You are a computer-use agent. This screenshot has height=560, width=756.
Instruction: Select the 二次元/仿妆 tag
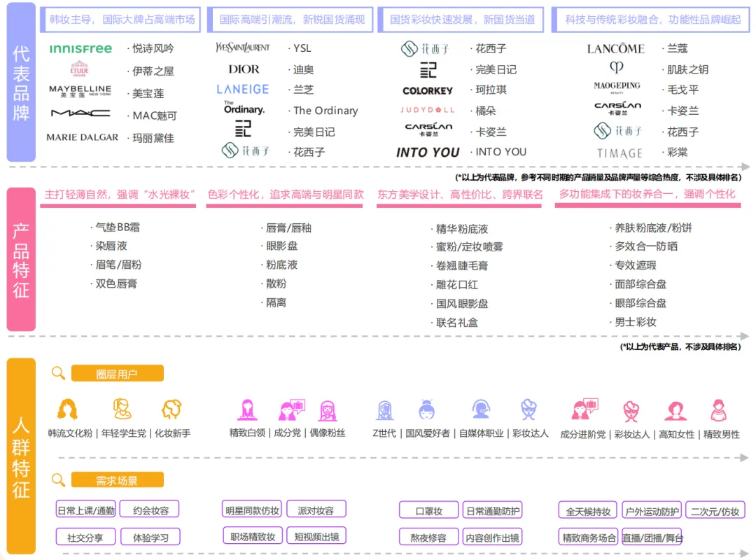coord(715,511)
